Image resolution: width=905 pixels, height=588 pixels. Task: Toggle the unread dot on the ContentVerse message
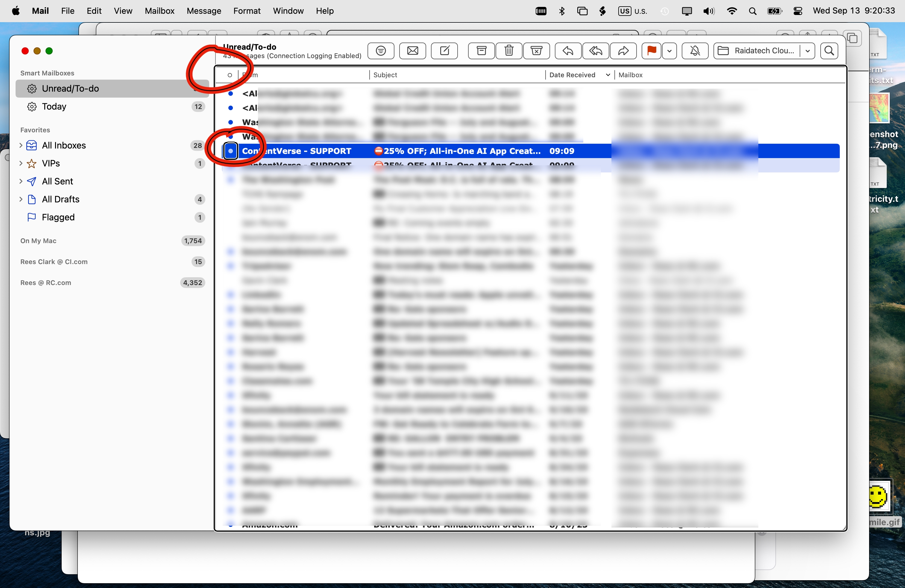tap(230, 151)
